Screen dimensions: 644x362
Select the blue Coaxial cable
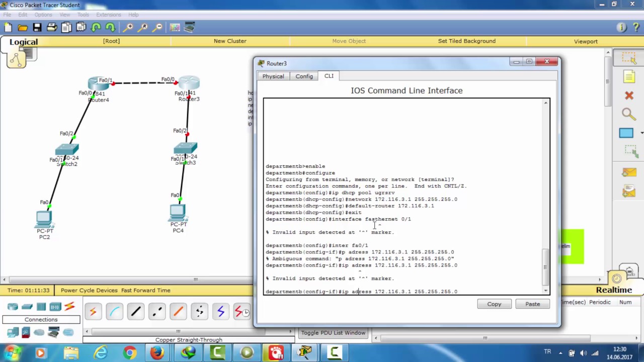(220, 312)
